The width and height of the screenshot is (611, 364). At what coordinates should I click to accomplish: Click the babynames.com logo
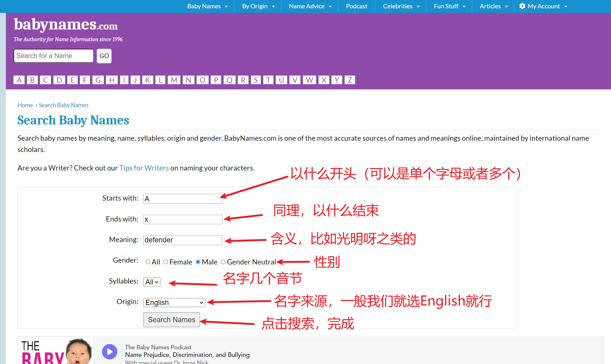pos(66,25)
